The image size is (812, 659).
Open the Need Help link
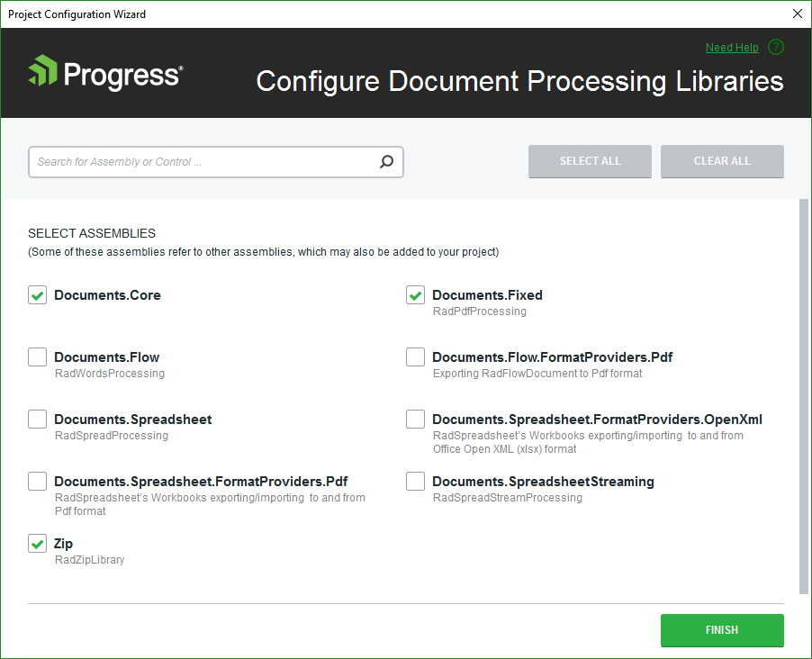coord(732,47)
